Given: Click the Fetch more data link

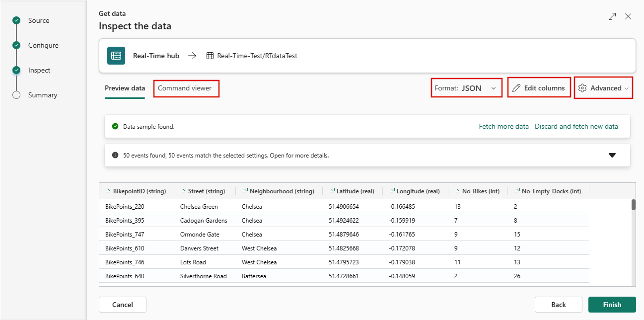Looking at the screenshot, I should pyautogui.click(x=503, y=126).
